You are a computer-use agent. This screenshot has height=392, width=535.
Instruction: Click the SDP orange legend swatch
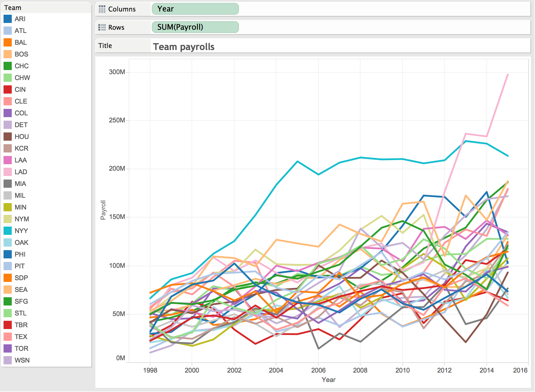(8, 278)
